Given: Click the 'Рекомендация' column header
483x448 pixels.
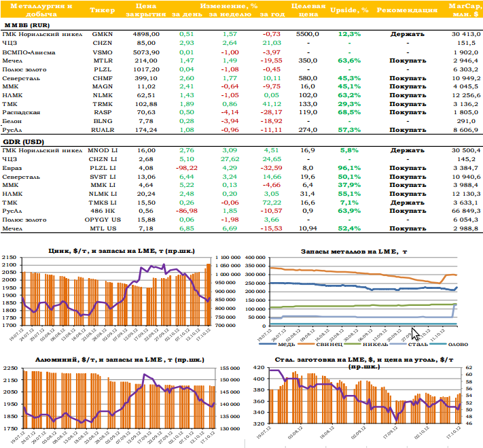Looking at the screenshot, I should click(407, 10).
